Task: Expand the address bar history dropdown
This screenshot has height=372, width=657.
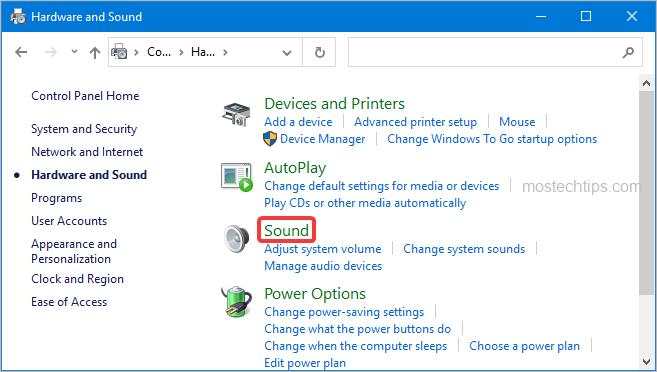Action: (x=287, y=53)
